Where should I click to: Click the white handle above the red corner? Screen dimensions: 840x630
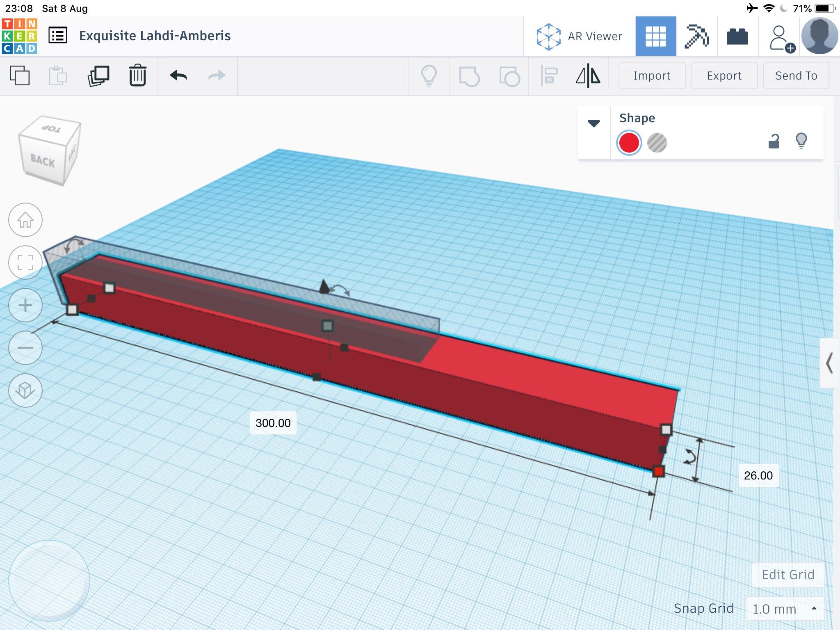pyautogui.click(x=666, y=430)
